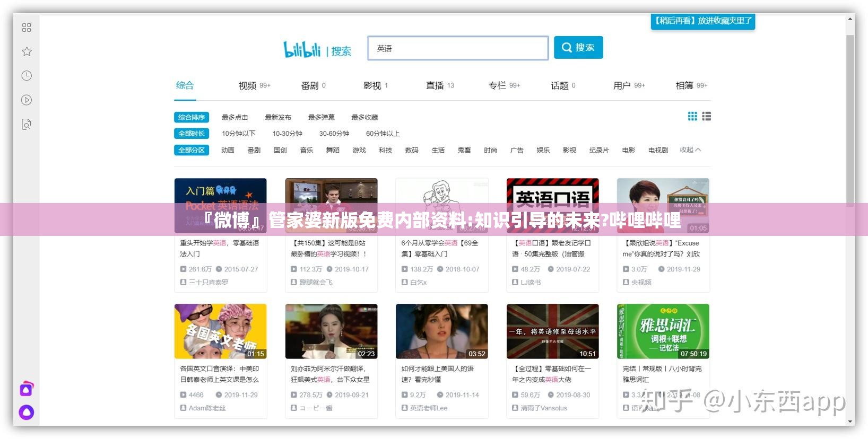Filter by 科技 category
The width and height of the screenshot is (868, 439).
tap(385, 150)
